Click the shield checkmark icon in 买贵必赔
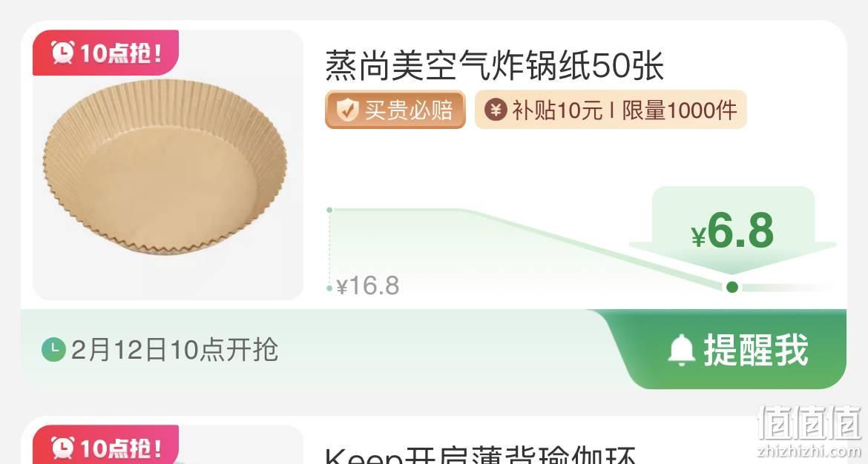This screenshot has width=868, height=464. point(347,110)
